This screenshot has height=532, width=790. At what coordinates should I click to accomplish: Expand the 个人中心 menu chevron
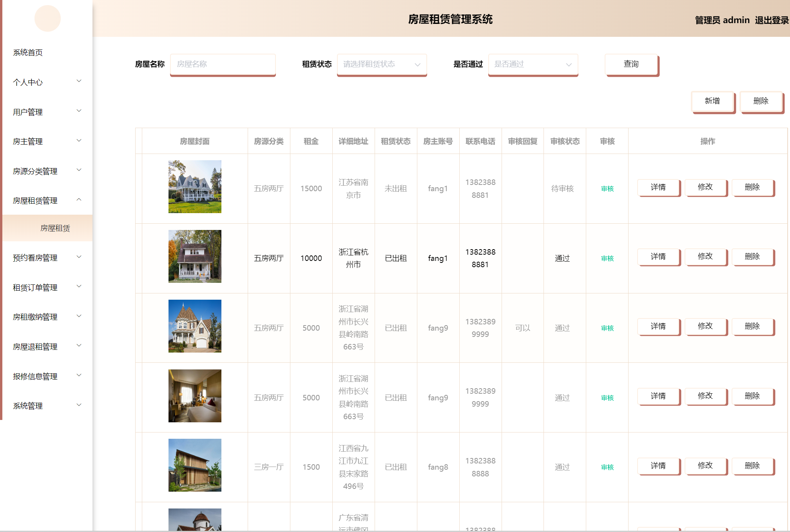pos(79,81)
